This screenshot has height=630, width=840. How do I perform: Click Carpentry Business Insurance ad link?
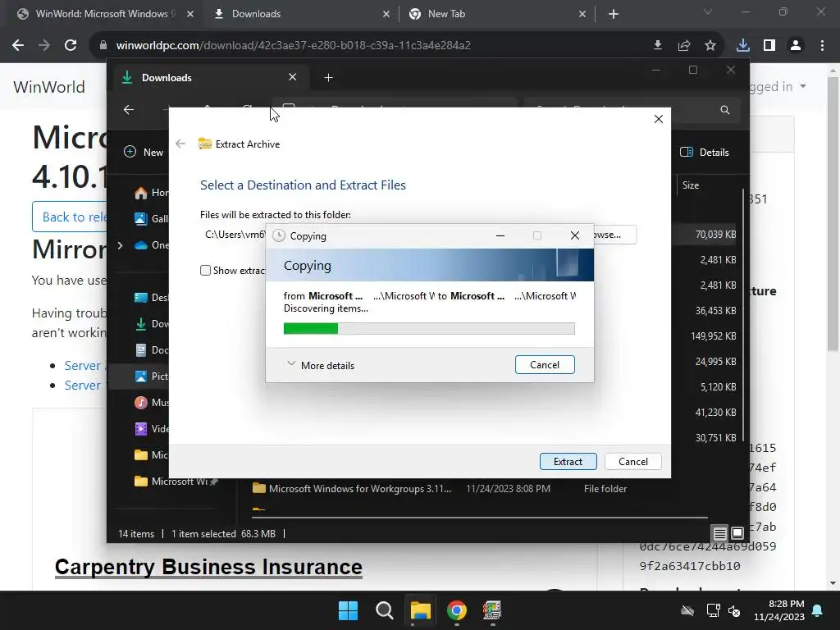[x=208, y=567]
